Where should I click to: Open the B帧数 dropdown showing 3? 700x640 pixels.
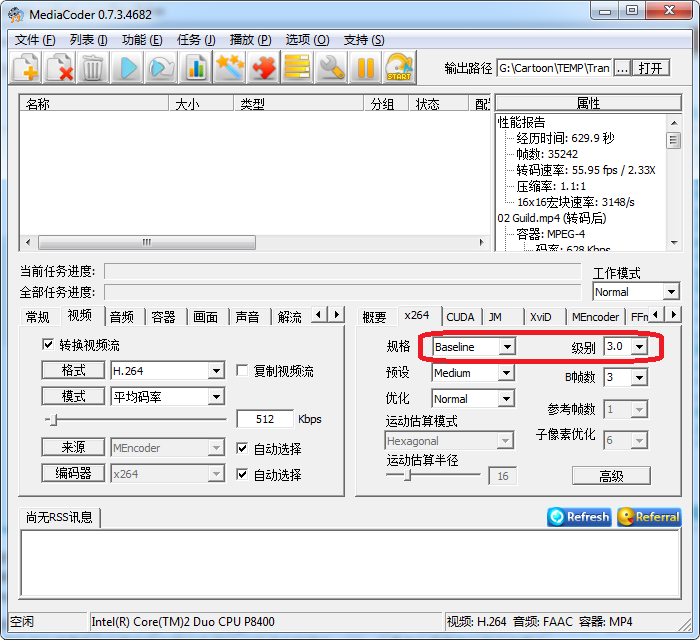639,378
